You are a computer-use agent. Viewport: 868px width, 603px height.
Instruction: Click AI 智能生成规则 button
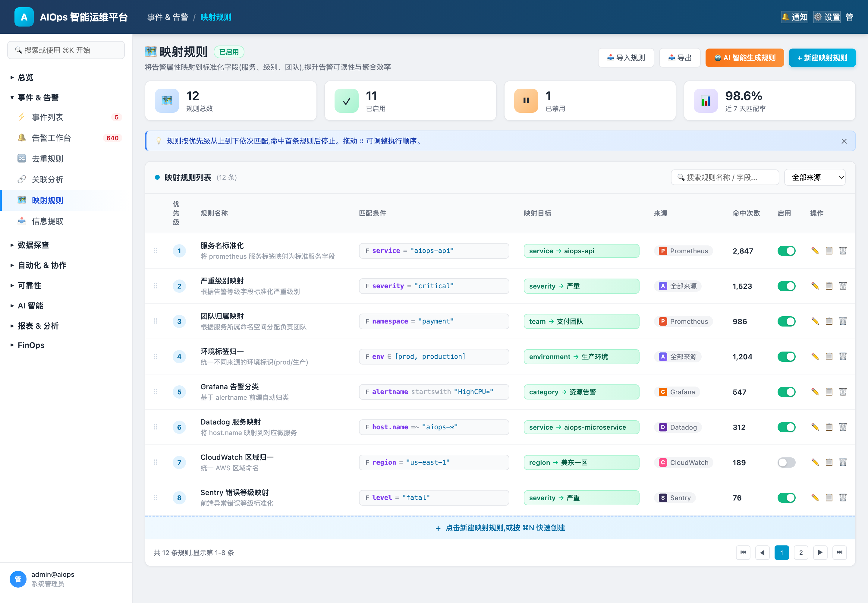[x=744, y=58]
